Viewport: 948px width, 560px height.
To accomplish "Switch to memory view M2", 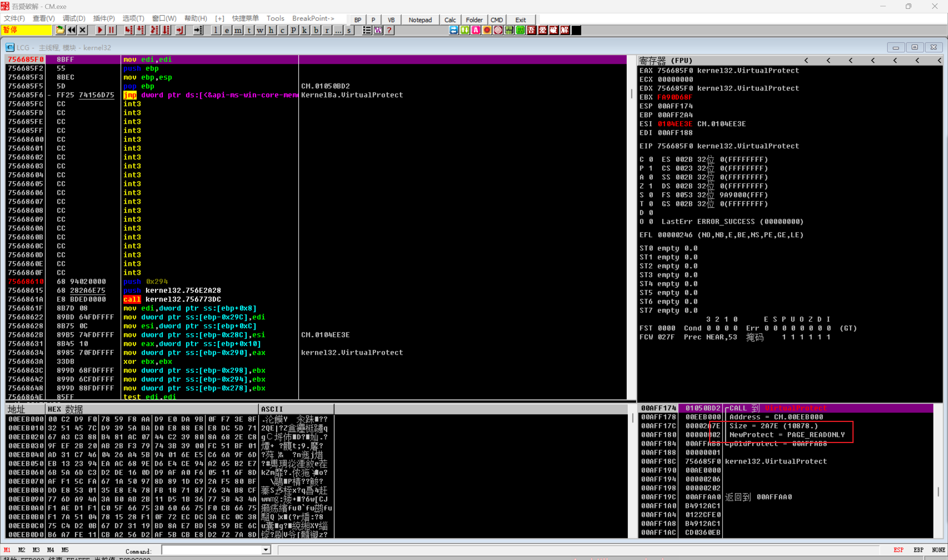I will (21, 550).
